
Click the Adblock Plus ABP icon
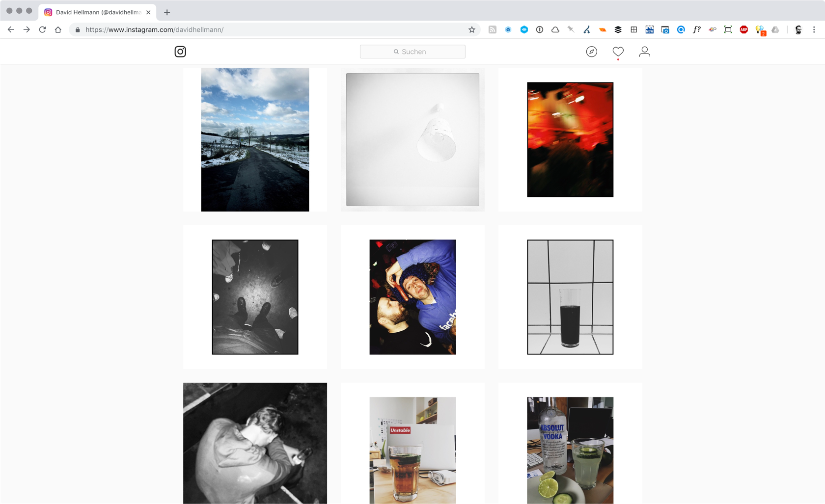pos(744,29)
